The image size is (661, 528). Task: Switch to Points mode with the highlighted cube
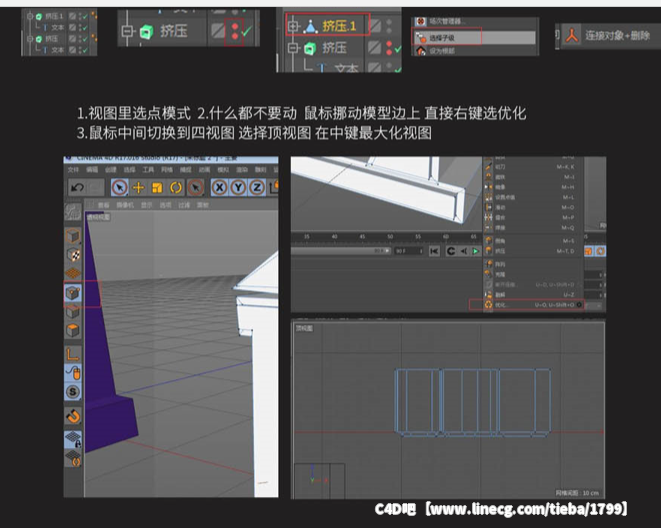(73, 292)
